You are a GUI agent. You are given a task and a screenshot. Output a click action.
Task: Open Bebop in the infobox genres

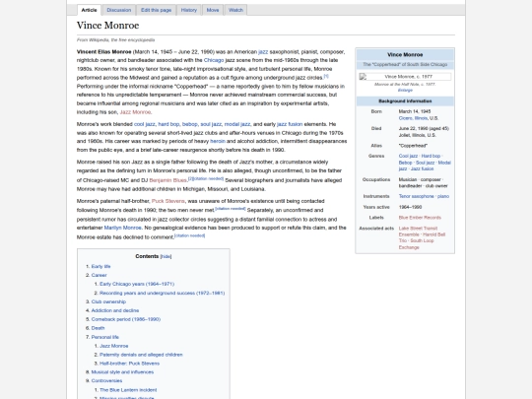coord(405,163)
